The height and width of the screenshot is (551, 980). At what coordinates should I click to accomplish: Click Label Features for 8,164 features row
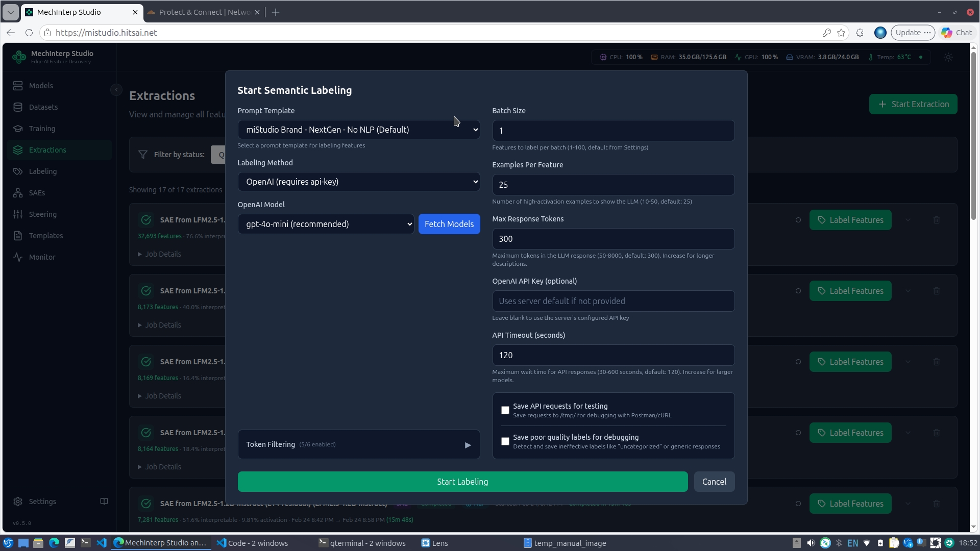click(850, 433)
